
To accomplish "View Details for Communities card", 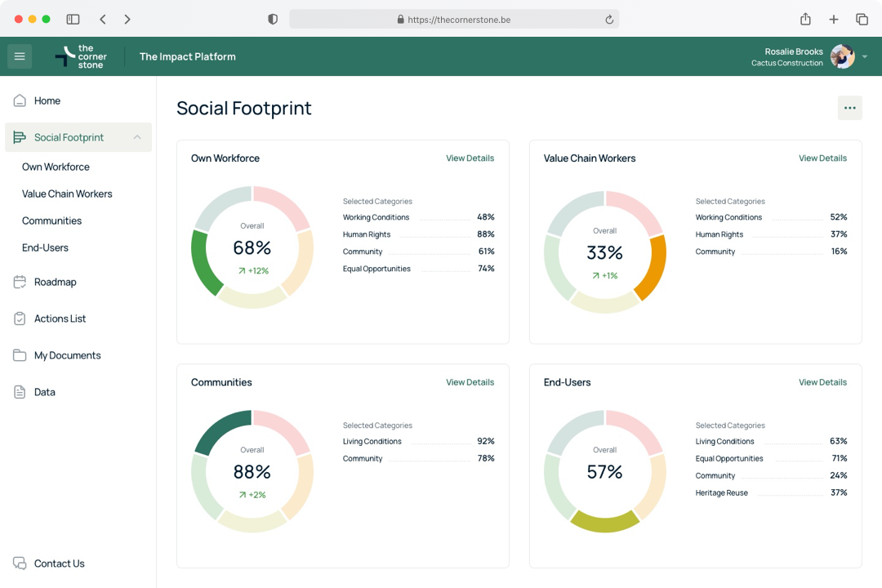I will (470, 382).
